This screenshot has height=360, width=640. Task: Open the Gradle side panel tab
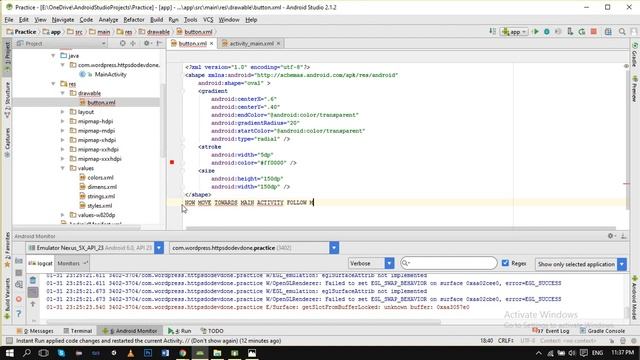pyautogui.click(x=635, y=54)
